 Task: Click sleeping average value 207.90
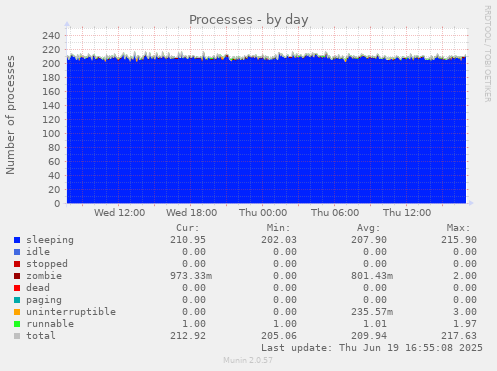pyautogui.click(x=369, y=240)
